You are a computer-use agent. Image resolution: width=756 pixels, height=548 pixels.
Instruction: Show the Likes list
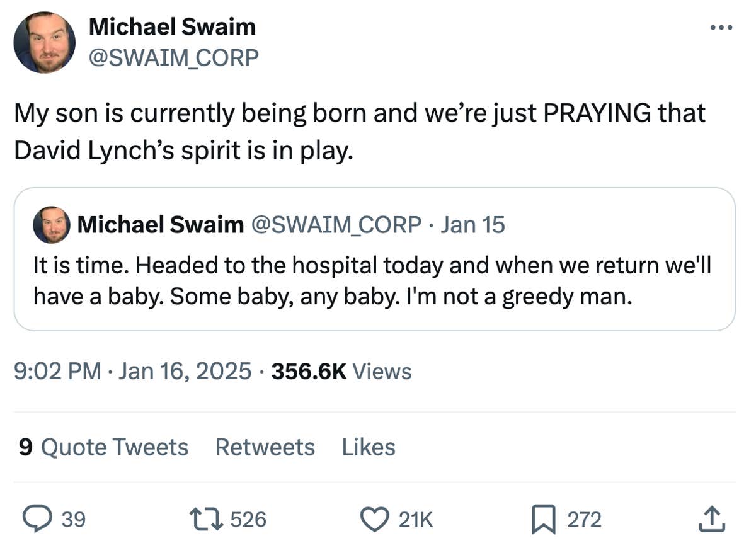click(x=369, y=447)
